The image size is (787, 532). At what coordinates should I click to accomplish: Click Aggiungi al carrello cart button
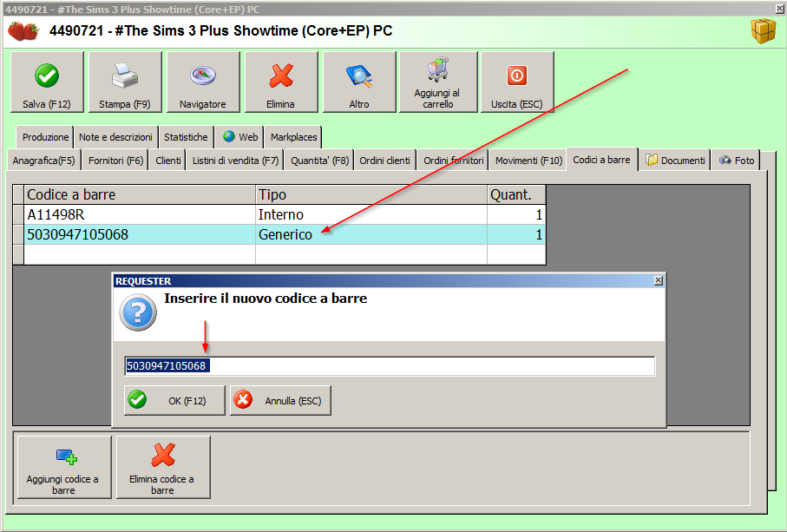438,82
